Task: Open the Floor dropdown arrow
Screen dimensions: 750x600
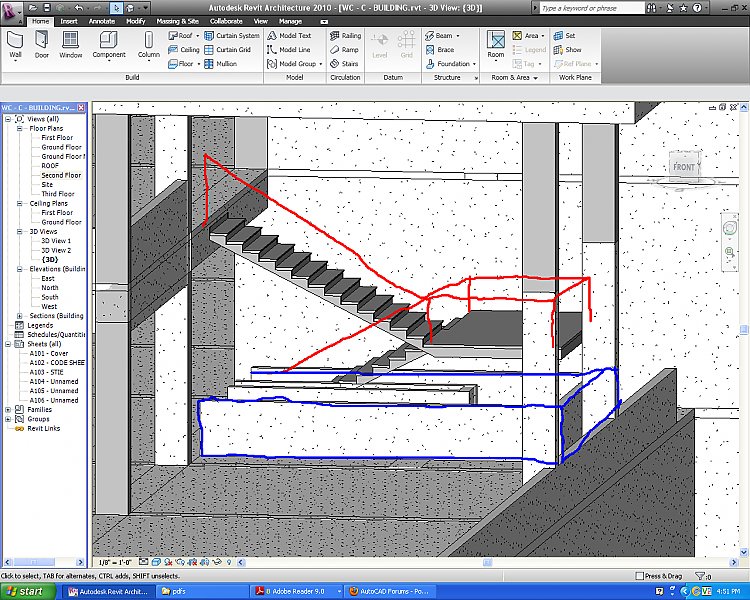Action: point(199,64)
